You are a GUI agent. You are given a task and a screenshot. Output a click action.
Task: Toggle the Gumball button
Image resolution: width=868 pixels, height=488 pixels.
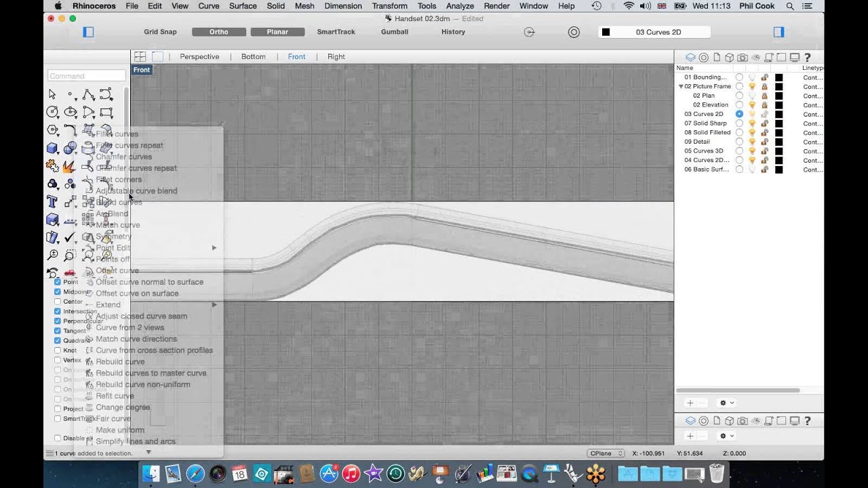tap(395, 32)
